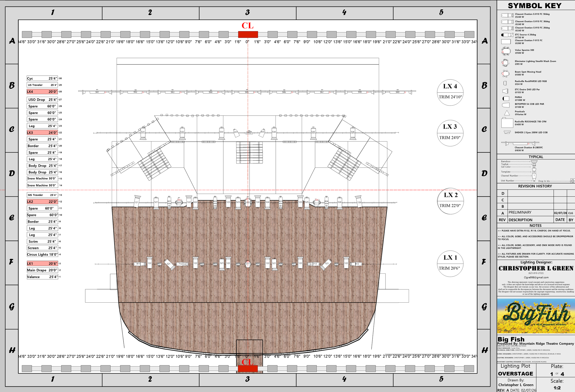
Task: Open the Big Fish show logo image
Action: (536, 316)
